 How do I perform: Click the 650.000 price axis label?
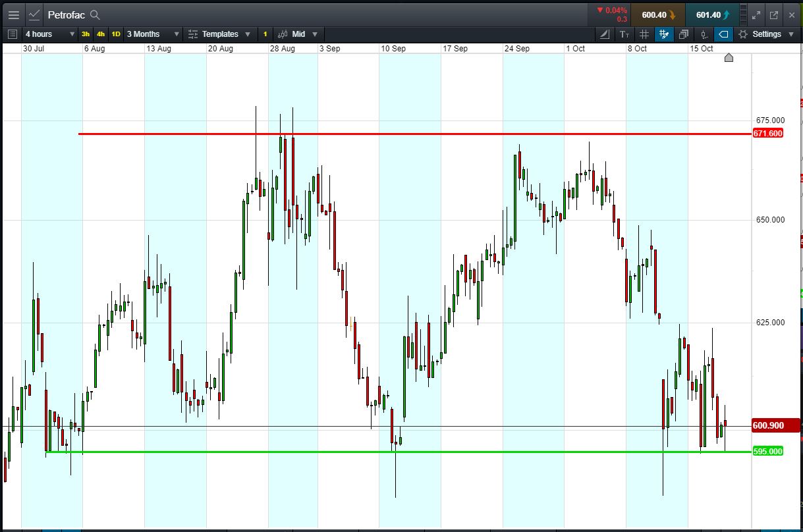770,220
